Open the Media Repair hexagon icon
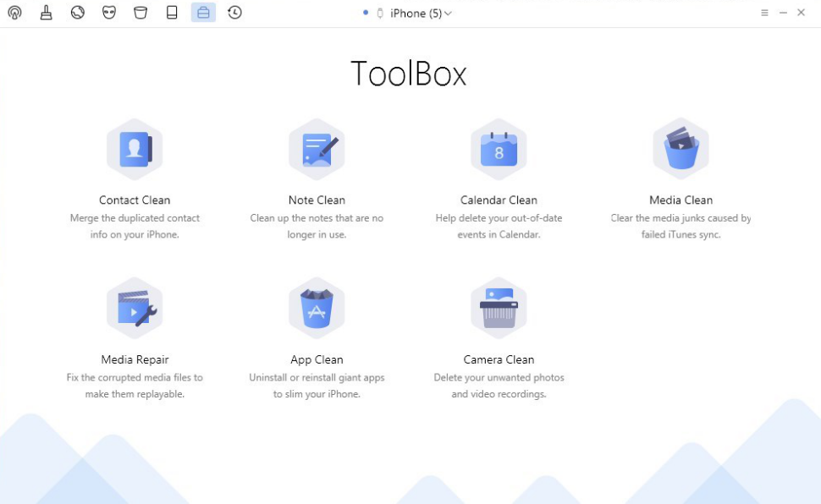 click(x=135, y=309)
